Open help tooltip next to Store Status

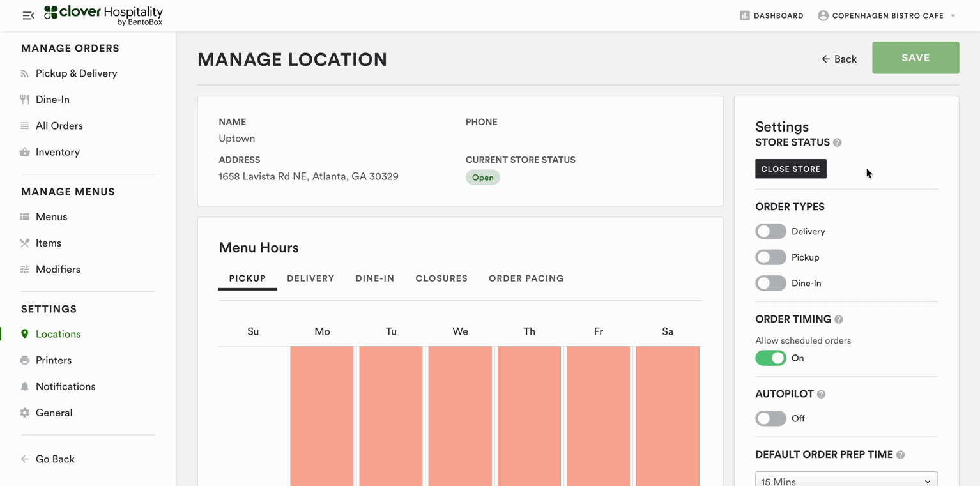(837, 142)
